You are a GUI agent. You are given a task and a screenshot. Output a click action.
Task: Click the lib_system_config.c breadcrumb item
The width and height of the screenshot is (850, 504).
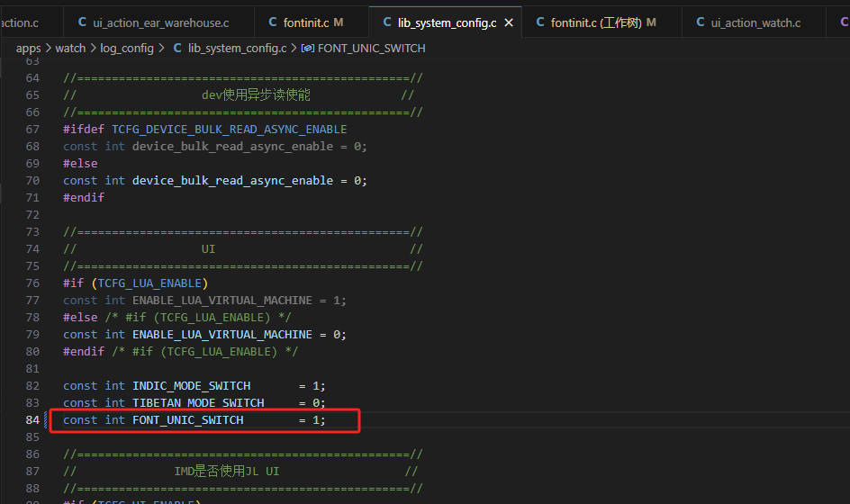click(238, 49)
